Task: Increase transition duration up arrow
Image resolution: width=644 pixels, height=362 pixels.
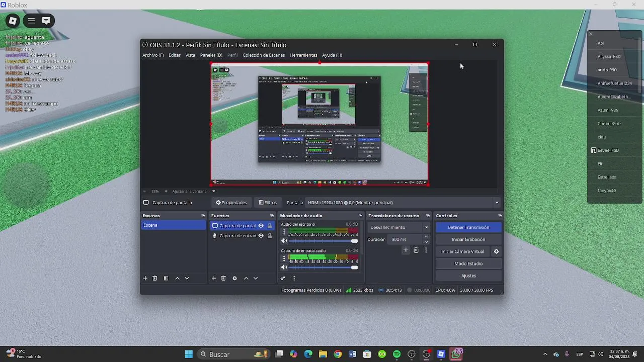Action: coord(426,237)
